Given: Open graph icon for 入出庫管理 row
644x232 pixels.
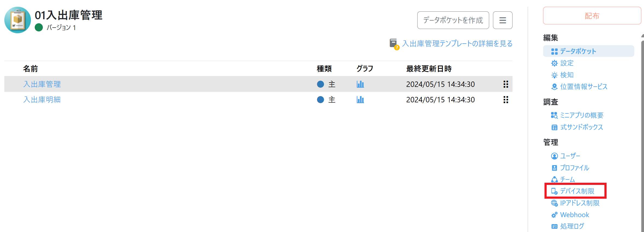Looking at the screenshot, I should [360, 84].
